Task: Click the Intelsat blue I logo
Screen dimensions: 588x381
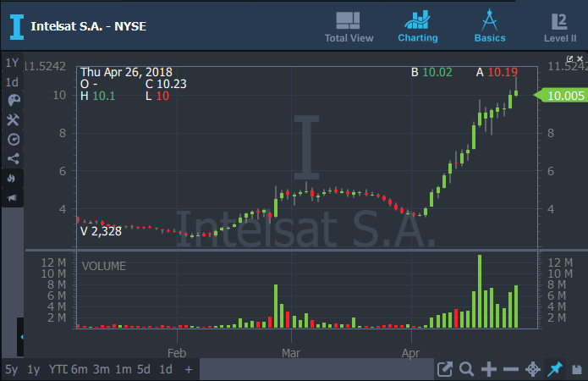Action: (x=17, y=27)
